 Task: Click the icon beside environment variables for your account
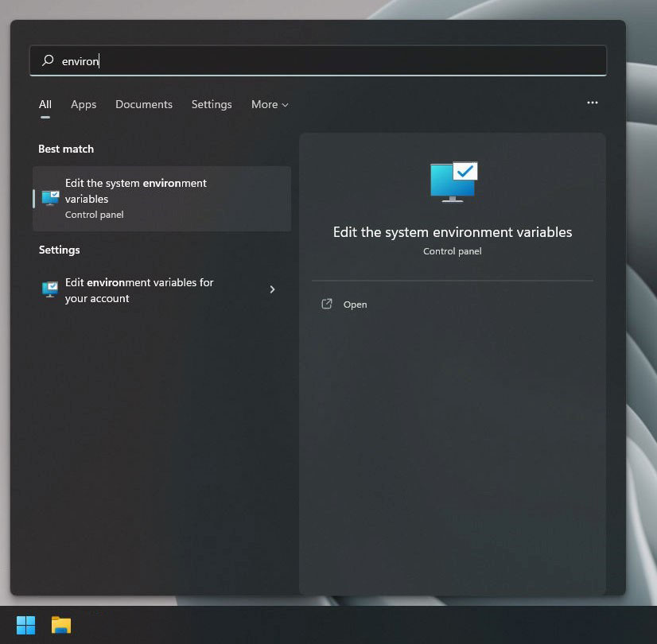pos(49,289)
